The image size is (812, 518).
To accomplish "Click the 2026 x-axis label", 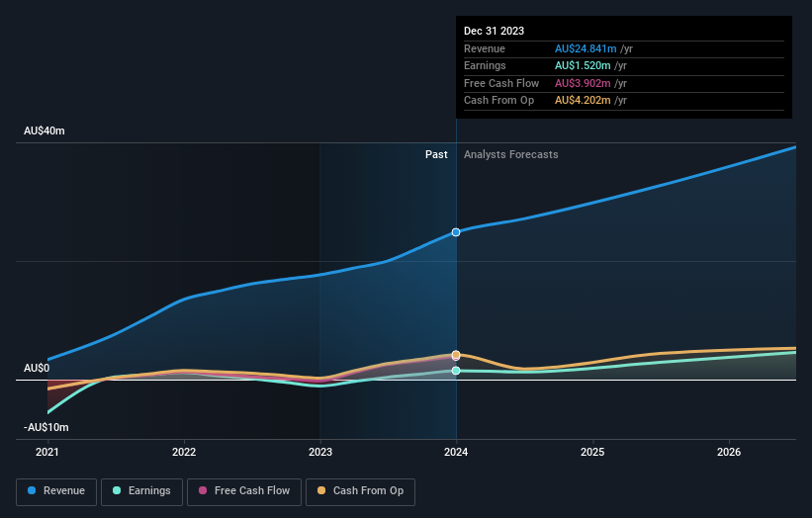I will click(729, 453).
